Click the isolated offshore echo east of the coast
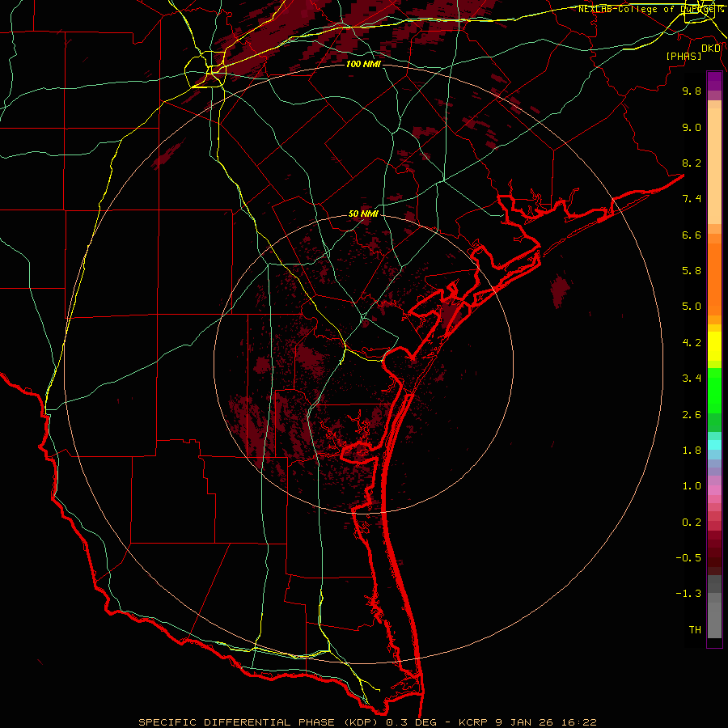The image size is (728, 728). pos(560,290)
